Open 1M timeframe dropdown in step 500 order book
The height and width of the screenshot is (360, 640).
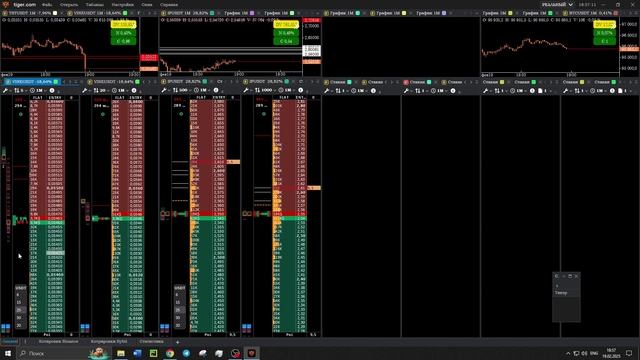coord(201,90)
